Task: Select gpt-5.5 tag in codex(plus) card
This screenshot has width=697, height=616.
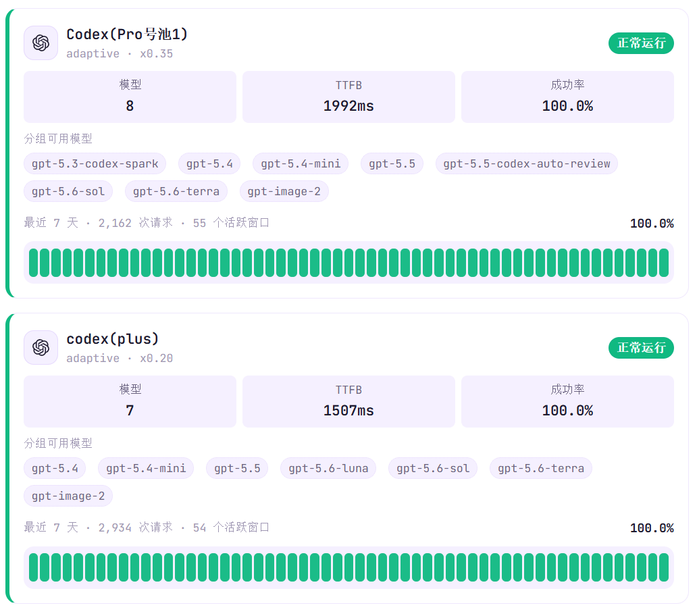Action: [x=237, y=468]
